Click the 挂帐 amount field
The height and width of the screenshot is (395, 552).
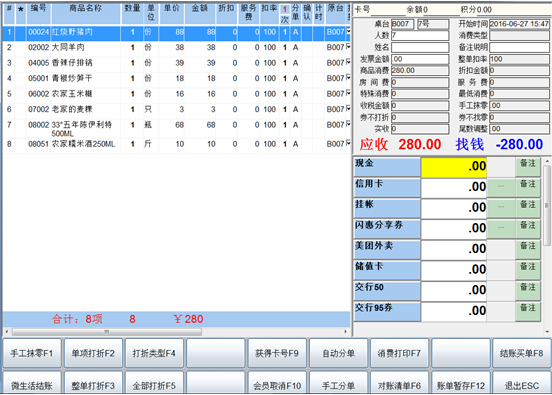tap(454, 208)
